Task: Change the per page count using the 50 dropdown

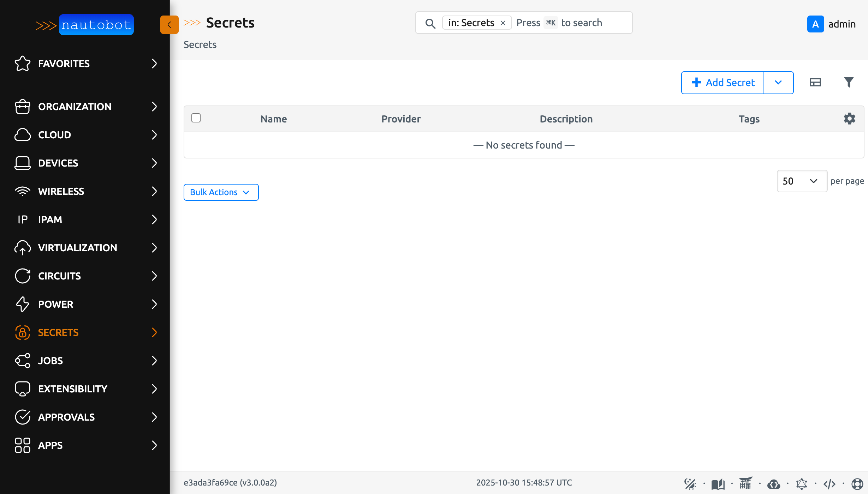Action: point(802,181)
